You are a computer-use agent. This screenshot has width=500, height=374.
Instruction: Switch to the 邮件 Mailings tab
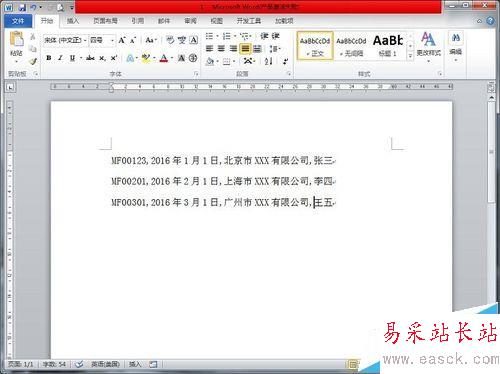tap(164, 21)
